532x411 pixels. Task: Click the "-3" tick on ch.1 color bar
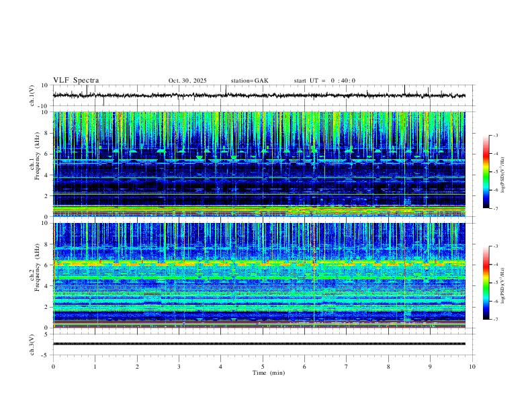click(x=496, y=136)
